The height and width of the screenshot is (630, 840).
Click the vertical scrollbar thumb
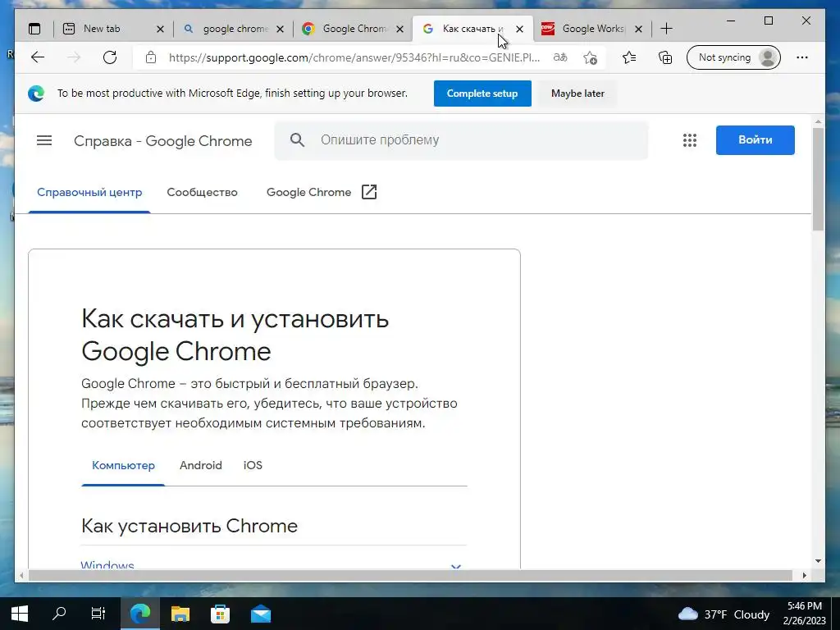click(x=818, y=180)
